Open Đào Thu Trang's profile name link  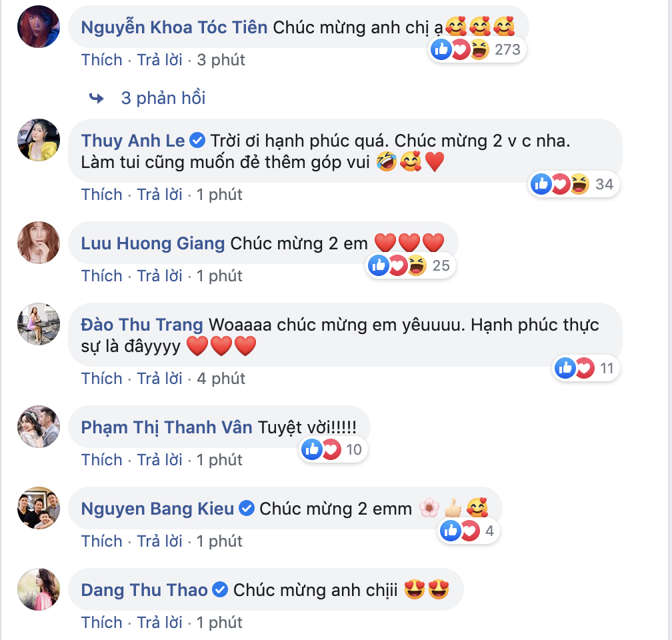[x=142, y=325]
